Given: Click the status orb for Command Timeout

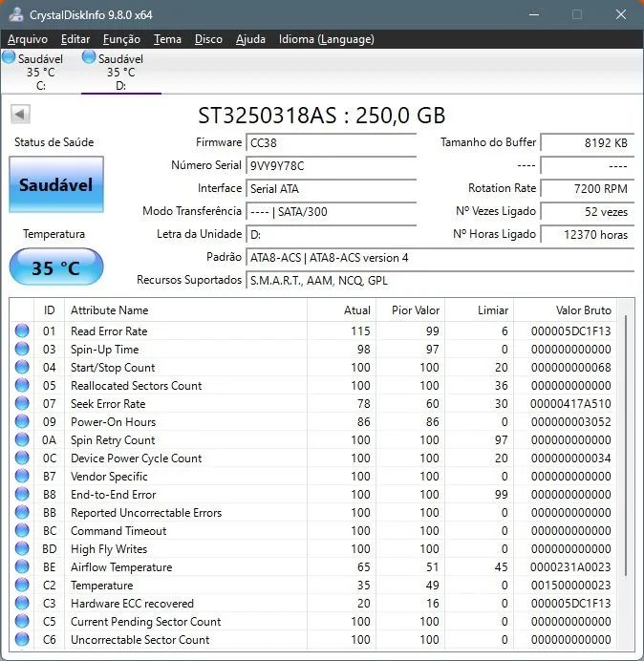Looking at the screenshot, I should click(x=22, y=530).
